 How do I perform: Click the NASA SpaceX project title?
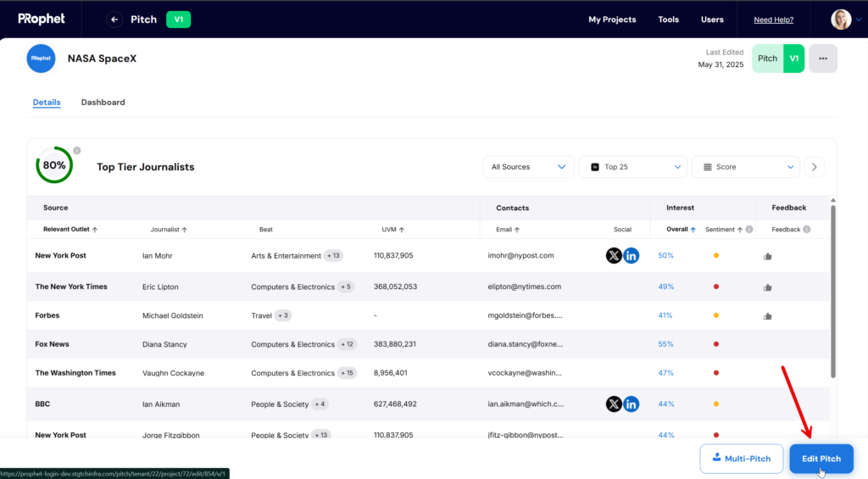pos(102,58)
